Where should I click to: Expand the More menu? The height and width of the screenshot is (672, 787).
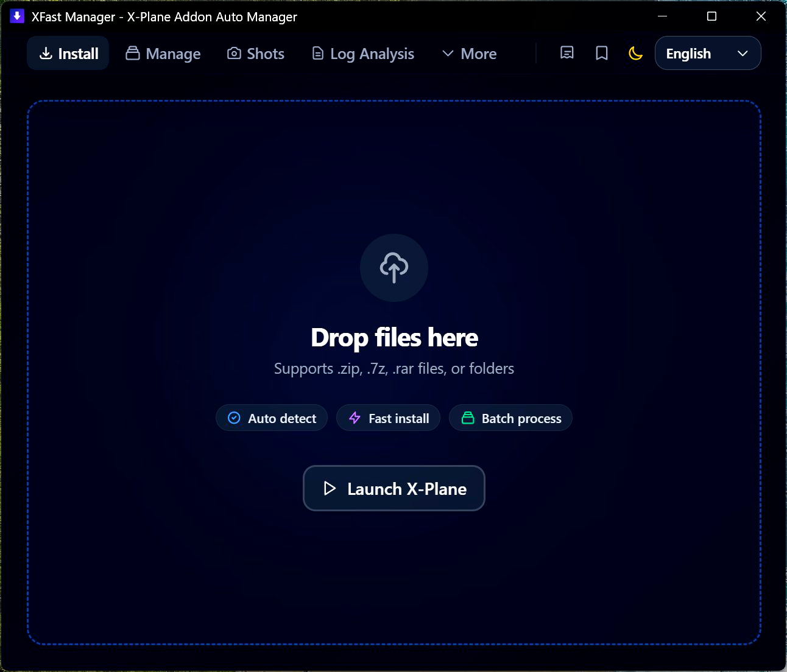click(x=469, y=54)
